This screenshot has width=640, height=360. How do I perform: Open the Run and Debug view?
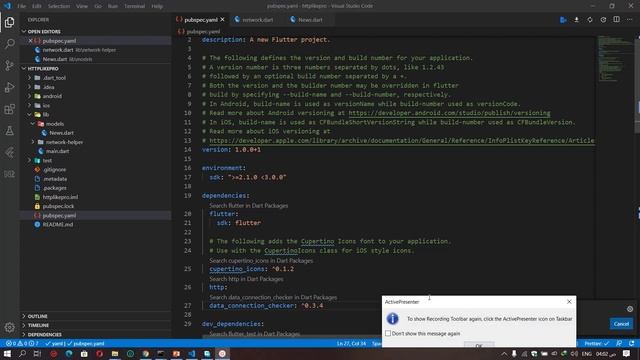point(9,87)
